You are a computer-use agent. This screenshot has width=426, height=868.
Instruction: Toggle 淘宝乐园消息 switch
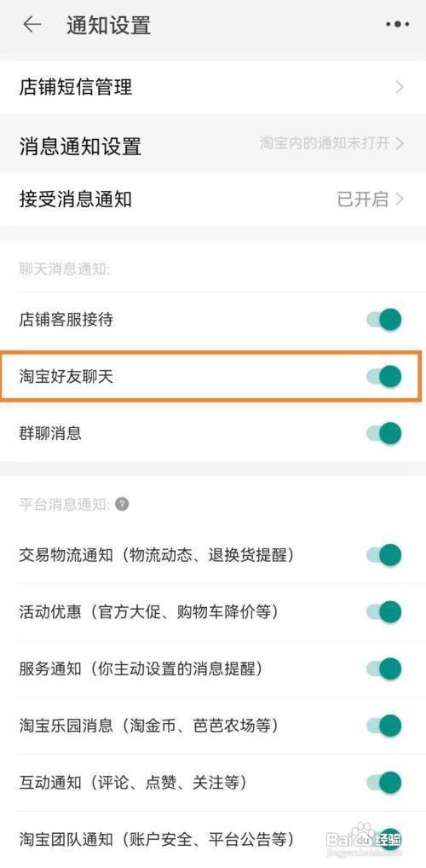(x=384, y=725)
